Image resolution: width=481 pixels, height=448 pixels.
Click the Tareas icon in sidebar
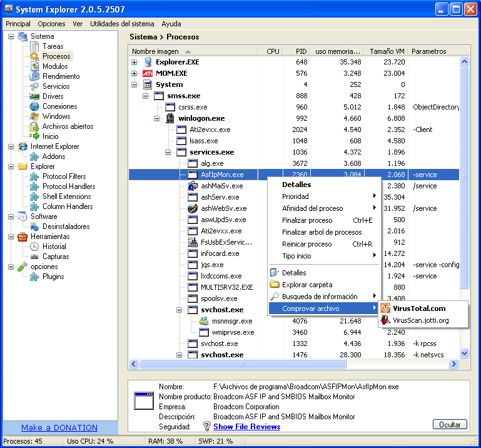click(x=34, y=46)
